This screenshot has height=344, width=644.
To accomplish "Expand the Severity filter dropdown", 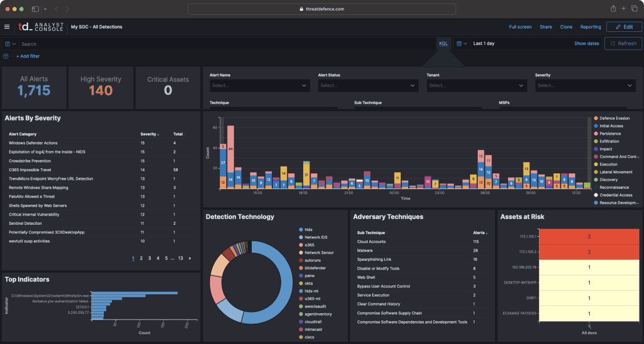I will [x=585, y=86].
